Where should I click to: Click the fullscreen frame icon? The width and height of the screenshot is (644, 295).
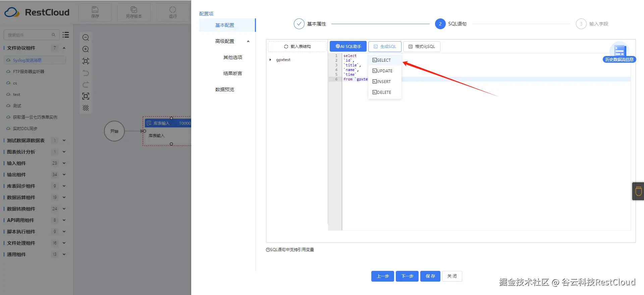[86, 96]
